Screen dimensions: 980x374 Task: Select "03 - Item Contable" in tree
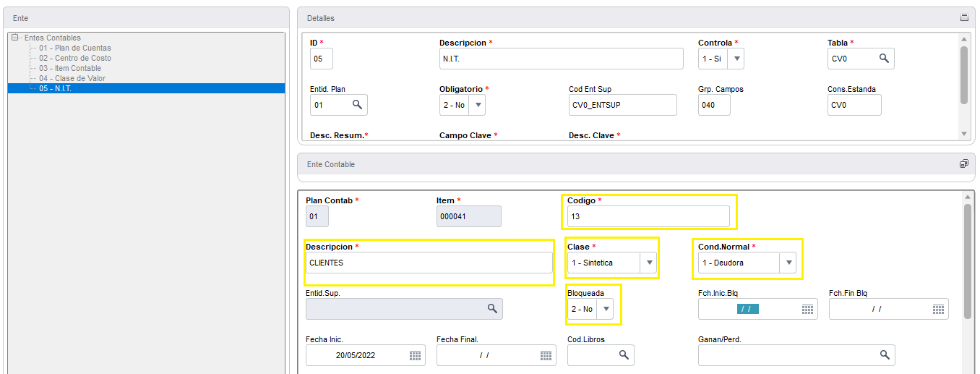(x=70, y=68)
